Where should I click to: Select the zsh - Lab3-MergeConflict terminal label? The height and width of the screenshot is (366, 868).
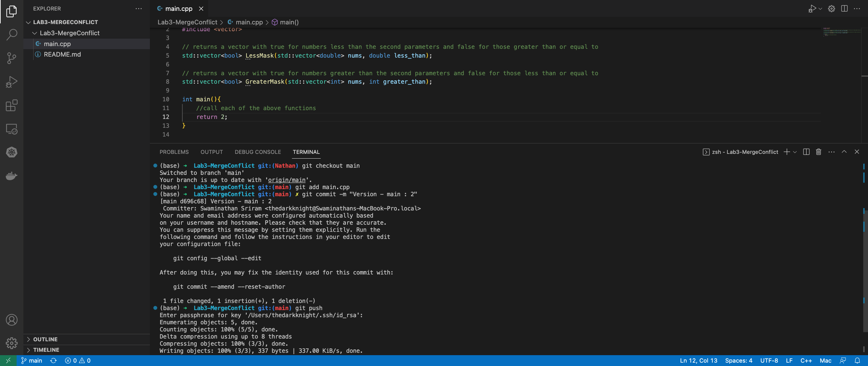click(741, 152)
